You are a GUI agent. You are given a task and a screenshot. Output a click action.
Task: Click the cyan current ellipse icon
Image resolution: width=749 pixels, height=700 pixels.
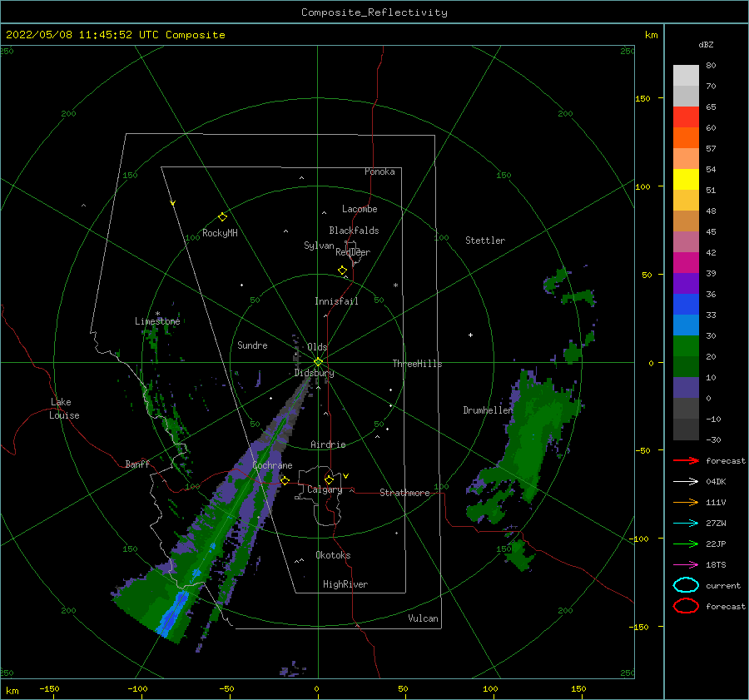(686, 585)
